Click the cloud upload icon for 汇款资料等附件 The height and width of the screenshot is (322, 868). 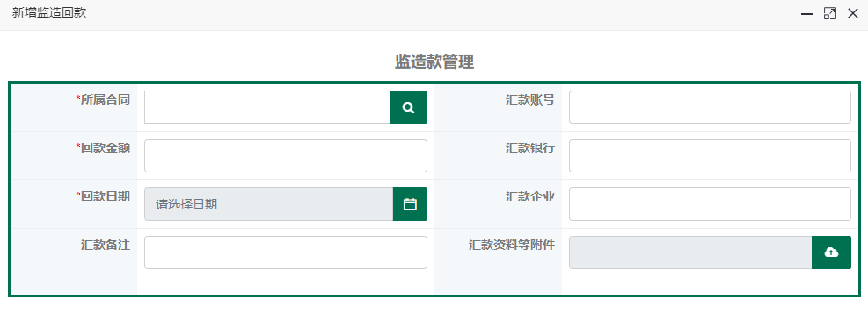point(831,252)
